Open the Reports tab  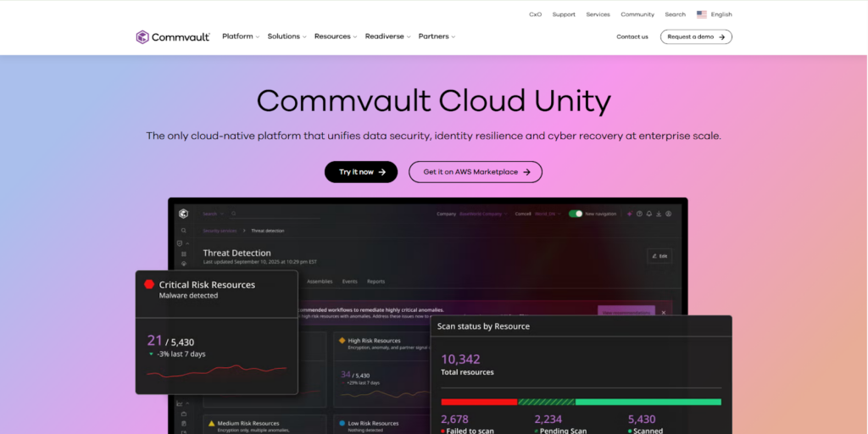[376, 281]
